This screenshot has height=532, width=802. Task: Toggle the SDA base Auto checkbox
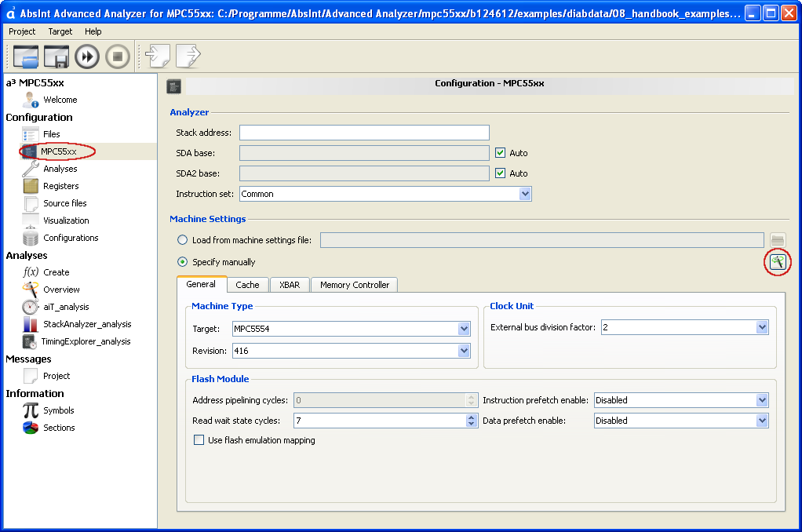500,152
